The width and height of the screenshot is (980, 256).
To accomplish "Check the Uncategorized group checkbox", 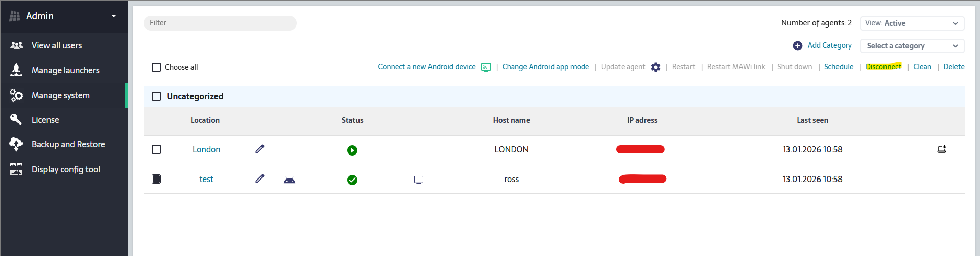I will click(x=156, y=96).
